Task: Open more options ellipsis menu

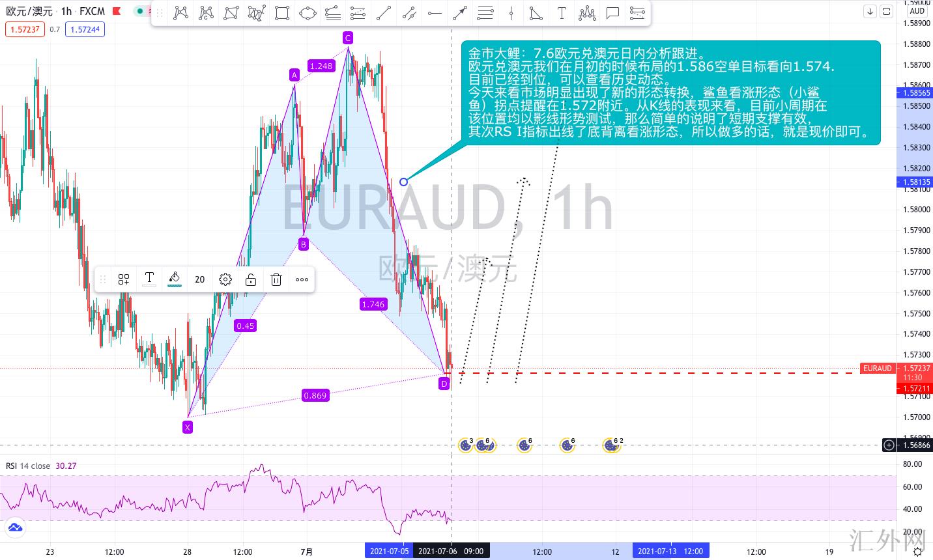Action: click(x=302, y=279)
